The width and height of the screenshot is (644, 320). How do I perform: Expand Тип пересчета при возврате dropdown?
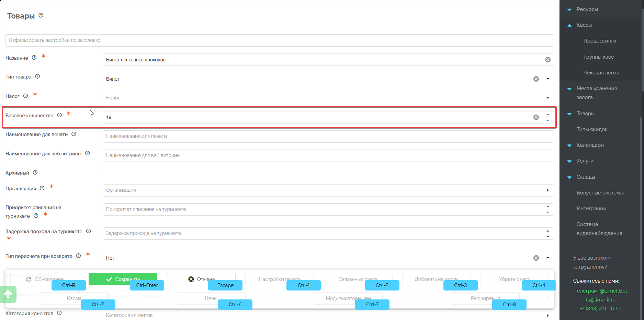click(547, 258)
